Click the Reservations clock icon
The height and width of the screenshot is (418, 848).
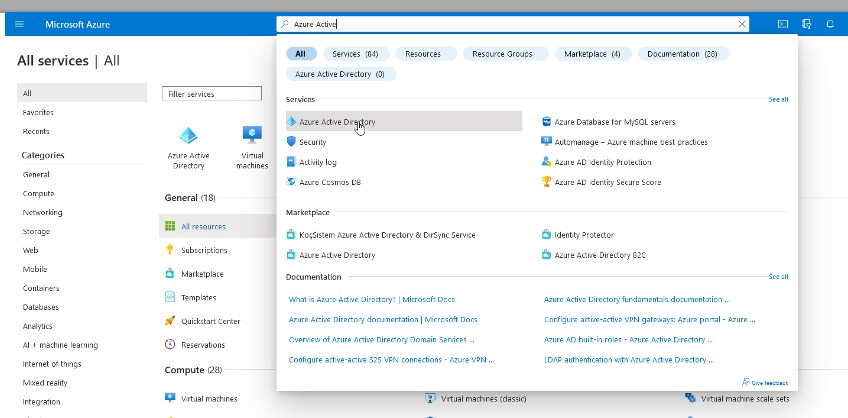click(x=170, y=344)
